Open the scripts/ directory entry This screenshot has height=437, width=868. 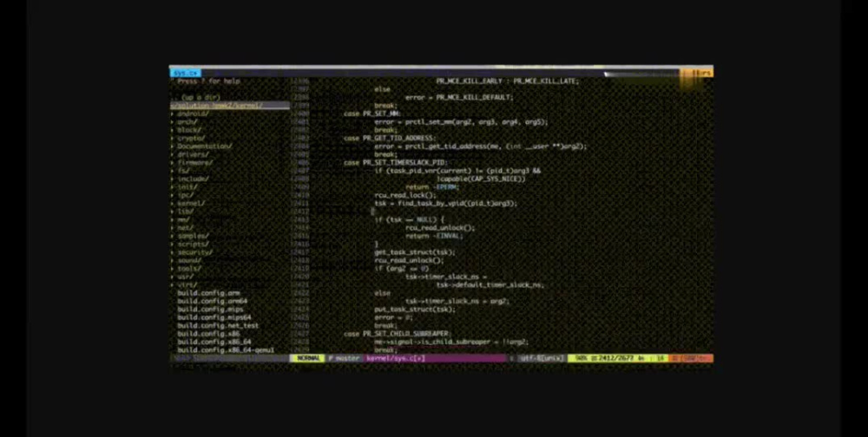coord(193,244)
